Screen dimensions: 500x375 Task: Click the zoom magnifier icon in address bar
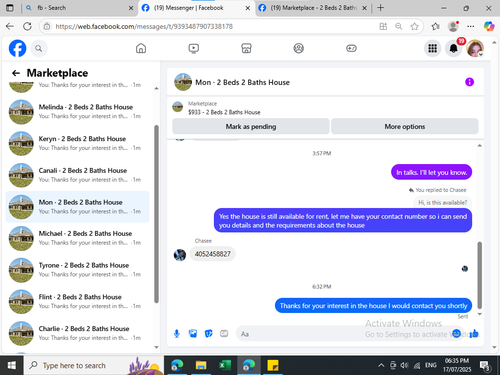tap(399, 26)
